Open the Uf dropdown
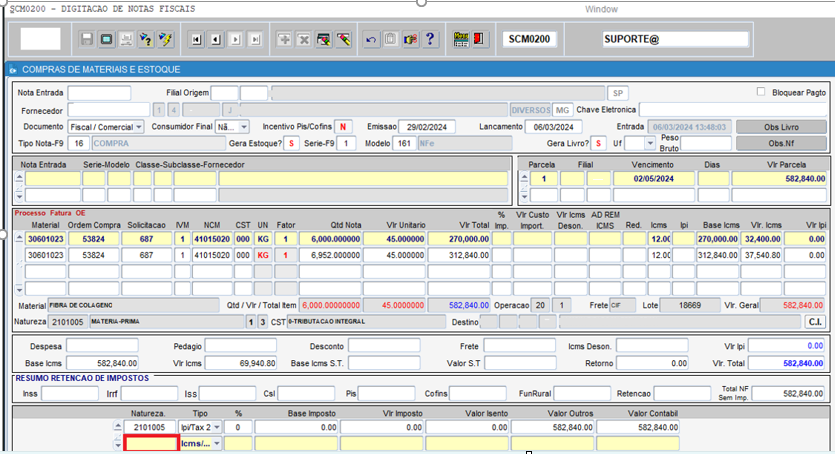This screenshot has height=454, width=835. pyautogui.click(x=650, y=143)
